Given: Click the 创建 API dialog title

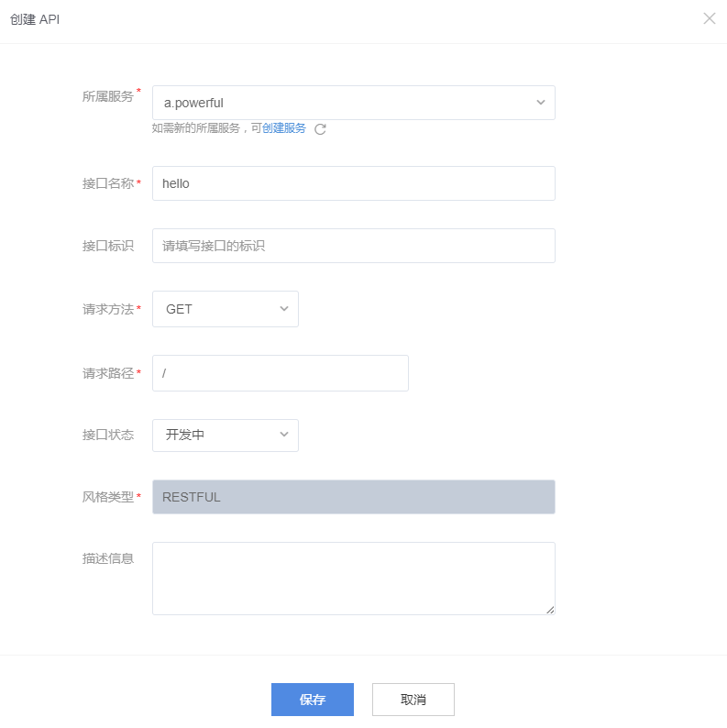Looking at the screenshot, I should tap(35, 19).
